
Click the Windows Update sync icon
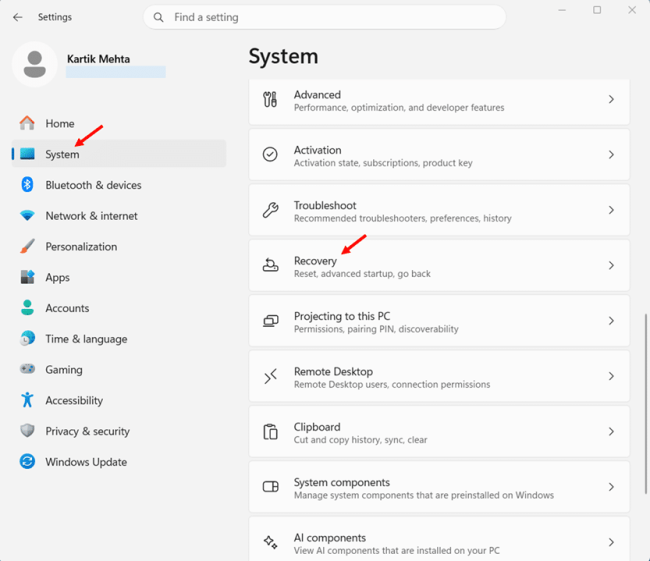click(x=27, y=461)
